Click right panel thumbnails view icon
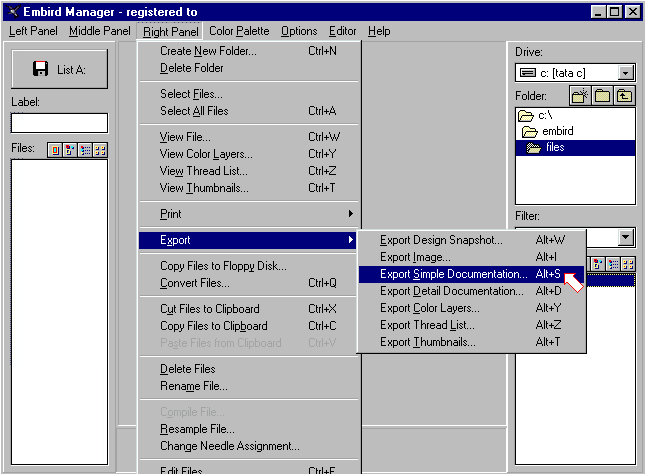This screenshot has height=474, width=645. click(x=628, y=264)
